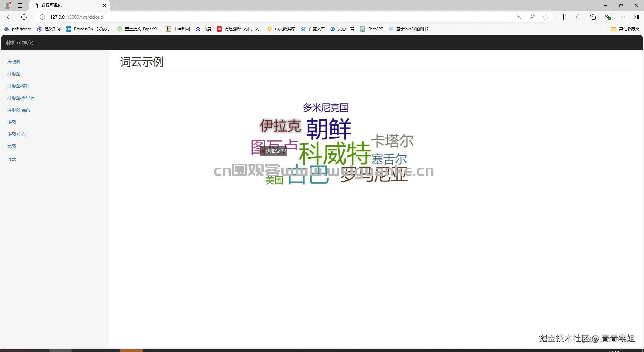The image size is (644, 352).
Task: Open the 百度 bookmark
Action: (203, 29)
